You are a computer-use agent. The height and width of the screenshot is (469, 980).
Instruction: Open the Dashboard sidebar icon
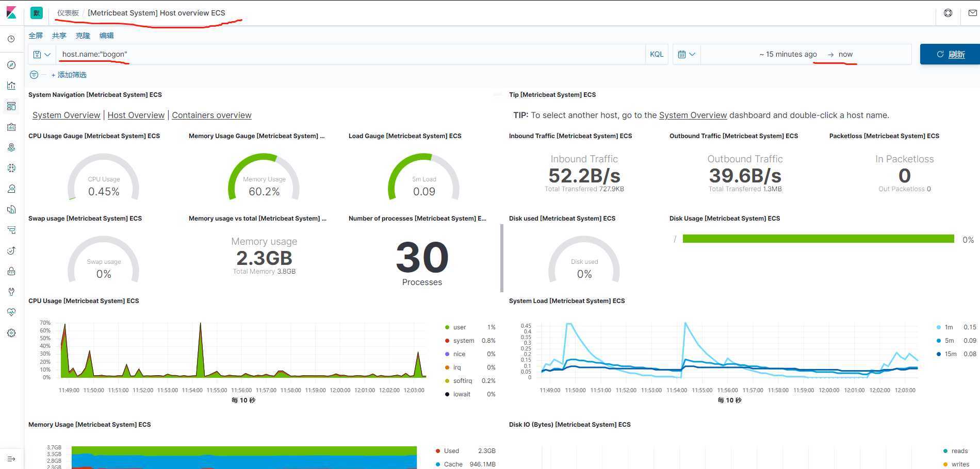point(11,106)
